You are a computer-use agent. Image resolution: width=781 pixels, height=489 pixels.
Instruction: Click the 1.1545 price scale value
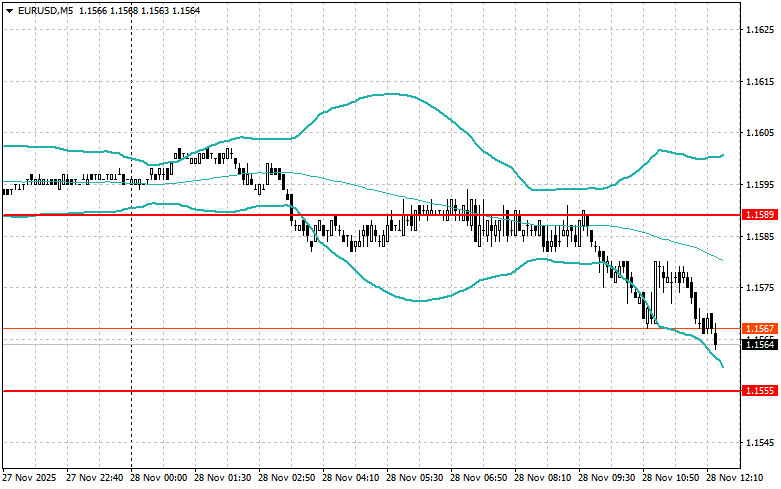click(760, 443)
